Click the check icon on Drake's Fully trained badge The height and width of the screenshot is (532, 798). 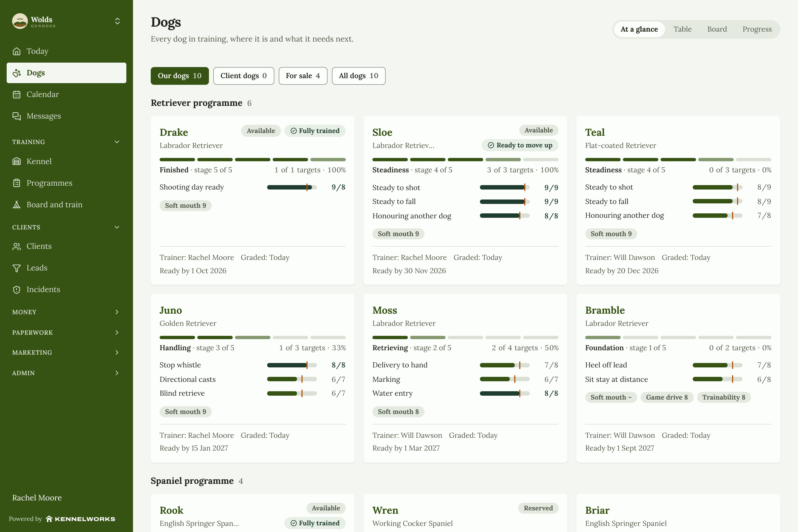[x=294, y=131]
